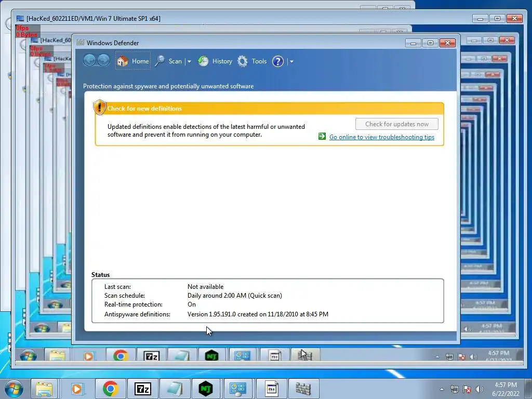This screenshot has width=532, height=399.
Task: Open Windows Media Player from host taskbar
Action: (x=77, y=389)
